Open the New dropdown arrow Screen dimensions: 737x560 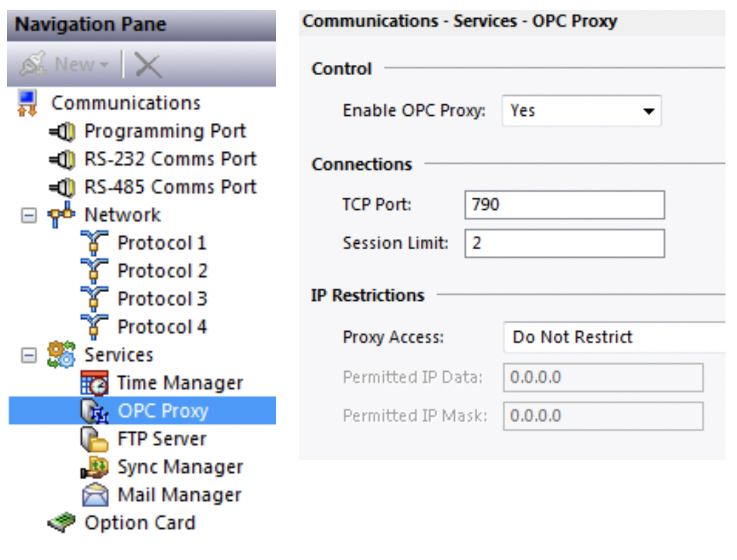click(x=104, y=65)
